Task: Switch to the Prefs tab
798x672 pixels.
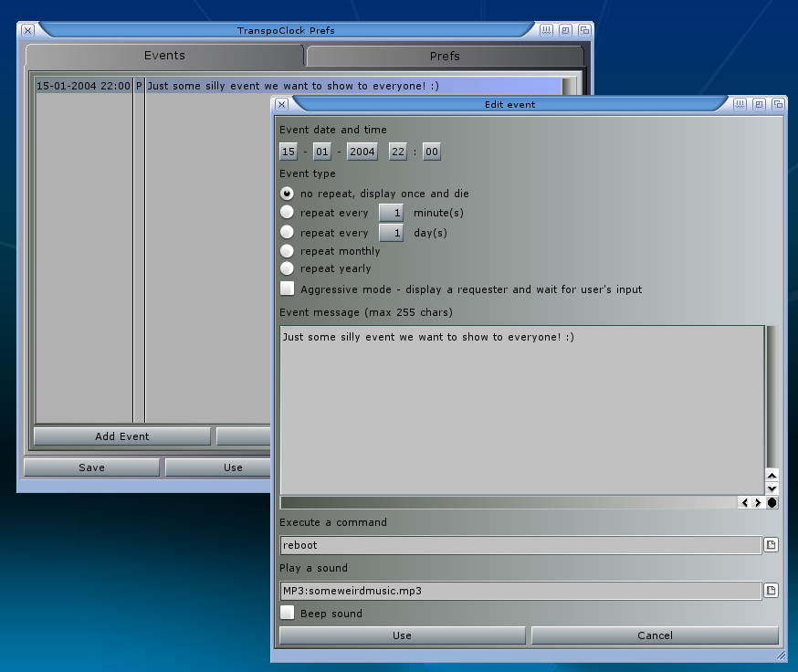Action: click(445, 56)
